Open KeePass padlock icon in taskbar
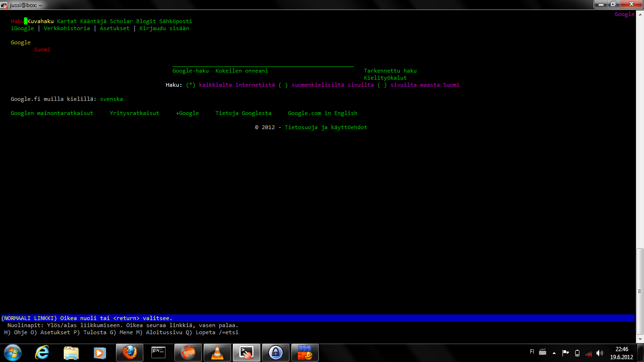 click(275, 353)
